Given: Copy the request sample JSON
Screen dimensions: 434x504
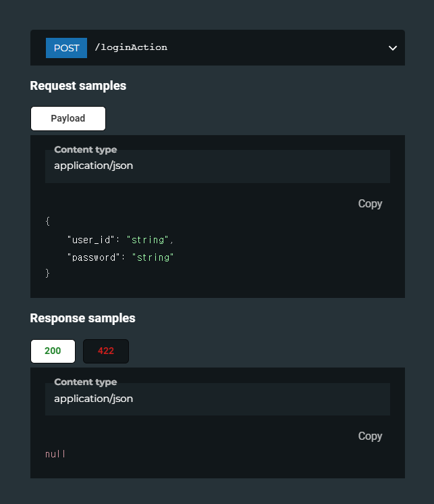Looking at the screenshot, I should pyautogui.click(x=370, y=204).
